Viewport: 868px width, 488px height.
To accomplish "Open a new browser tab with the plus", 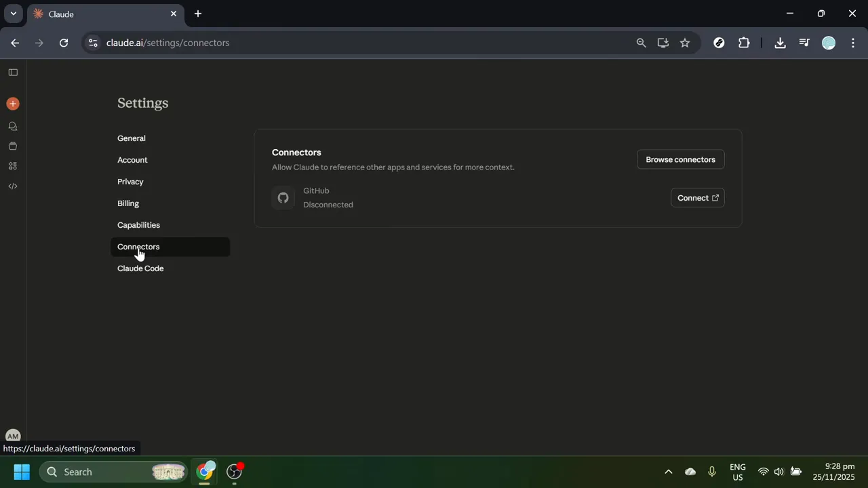I will (x=198, y=14).
